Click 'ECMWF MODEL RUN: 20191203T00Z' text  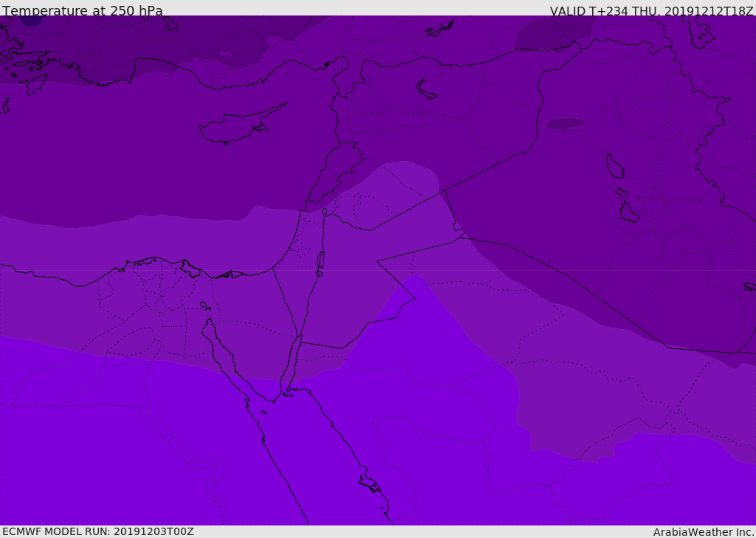point(98,532)
